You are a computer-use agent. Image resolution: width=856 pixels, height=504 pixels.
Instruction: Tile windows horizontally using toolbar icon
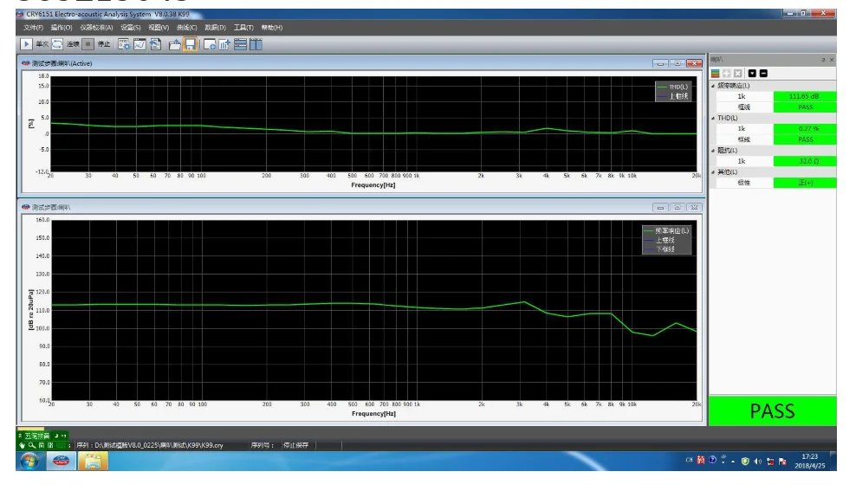tap(241, 44)
